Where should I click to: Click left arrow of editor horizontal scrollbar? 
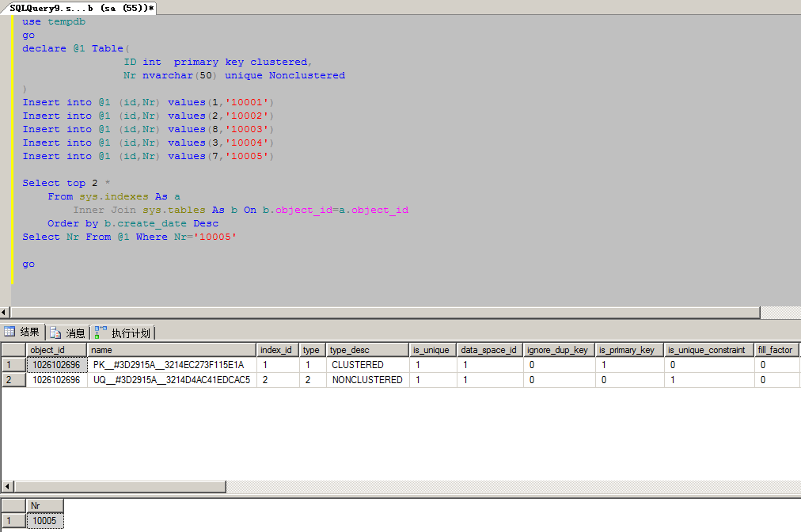[6, 313]
